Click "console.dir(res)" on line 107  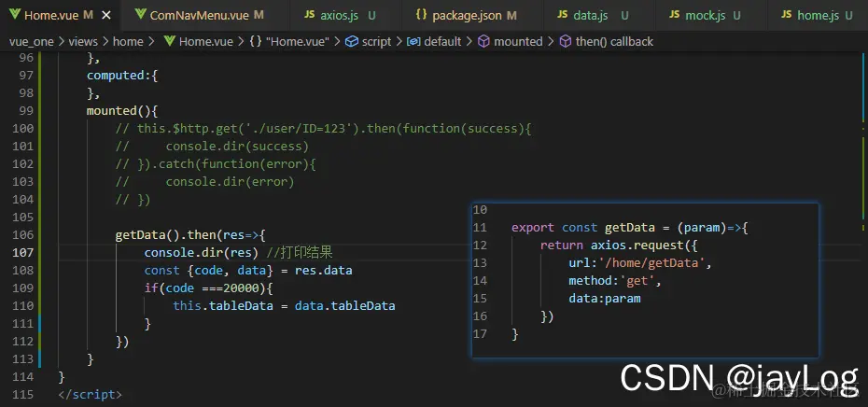tap(203, 252)
